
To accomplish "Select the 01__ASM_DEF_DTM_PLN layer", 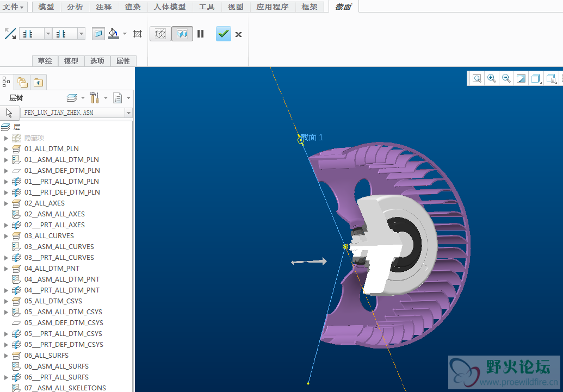I will (62, 171).
